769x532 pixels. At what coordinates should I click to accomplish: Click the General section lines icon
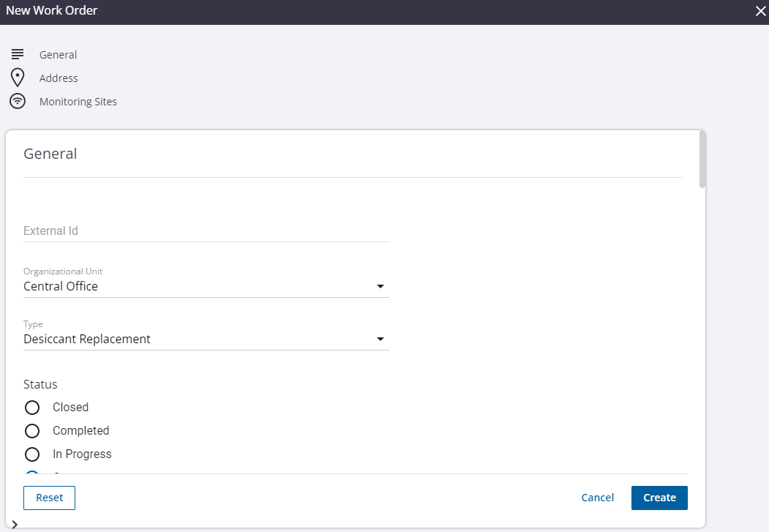[18, 54]
